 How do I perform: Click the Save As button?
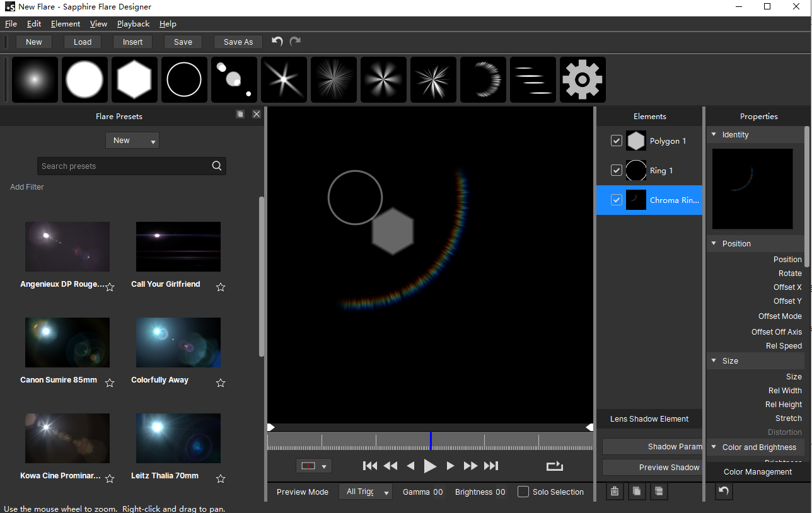[238, 42]
